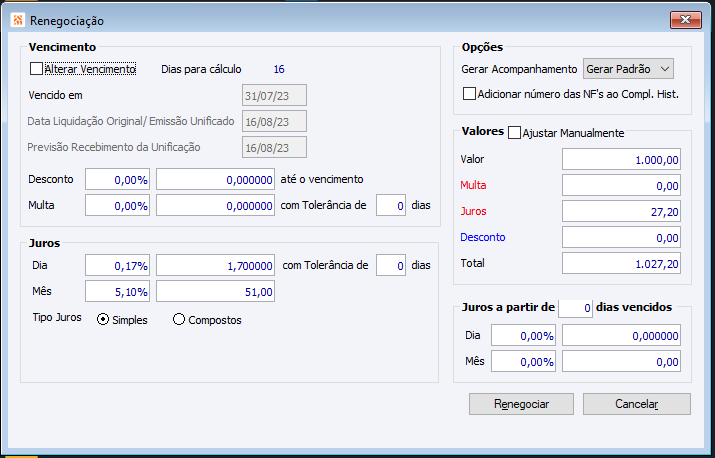
Task: Click the Renegociação app icon in title bar
Action: [x=17, y=20]
